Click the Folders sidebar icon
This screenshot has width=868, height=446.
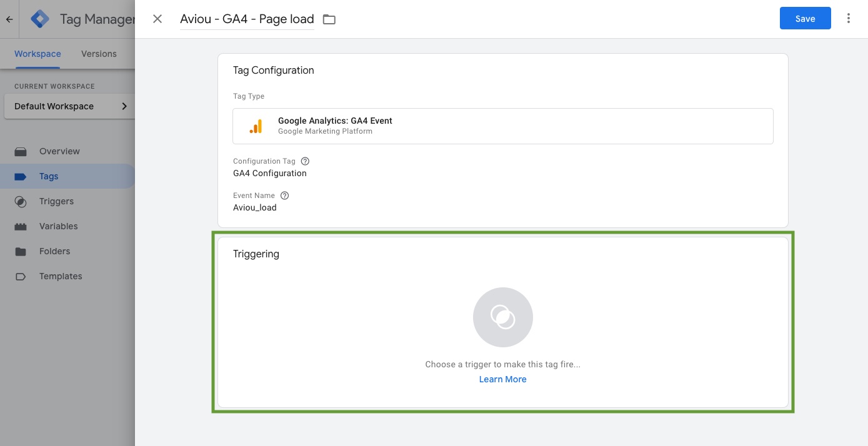click(21, 252)
